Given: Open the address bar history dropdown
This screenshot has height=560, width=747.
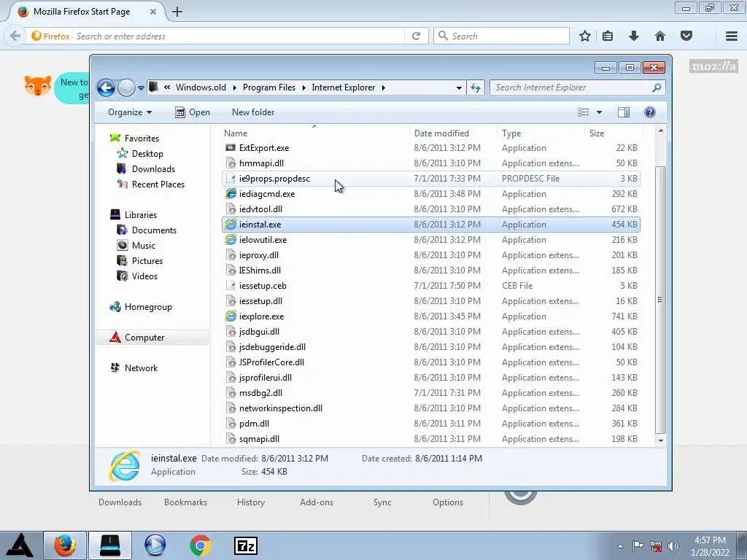Looking at the screenshot, I should (459, 87).
